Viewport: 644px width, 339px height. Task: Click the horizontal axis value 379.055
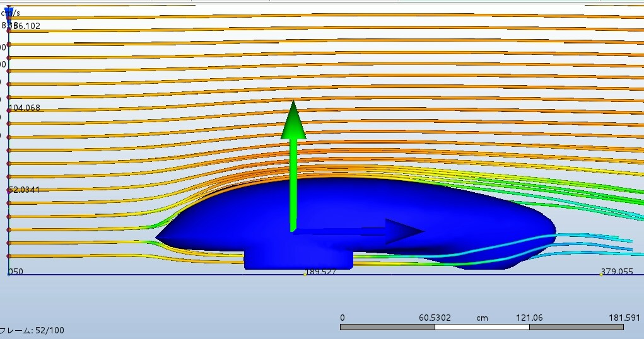pos(617,272)
